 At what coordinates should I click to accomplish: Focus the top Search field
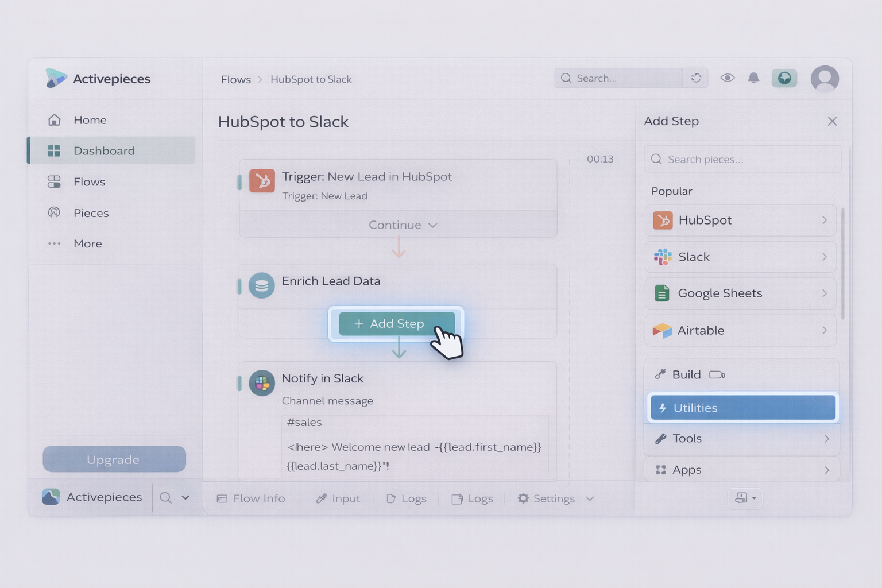(618, 78)
